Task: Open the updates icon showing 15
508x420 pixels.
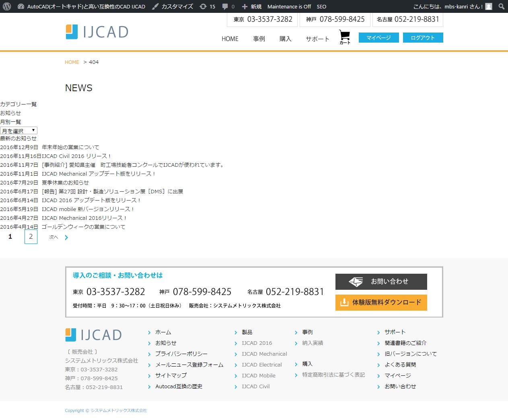Action: 203,6
